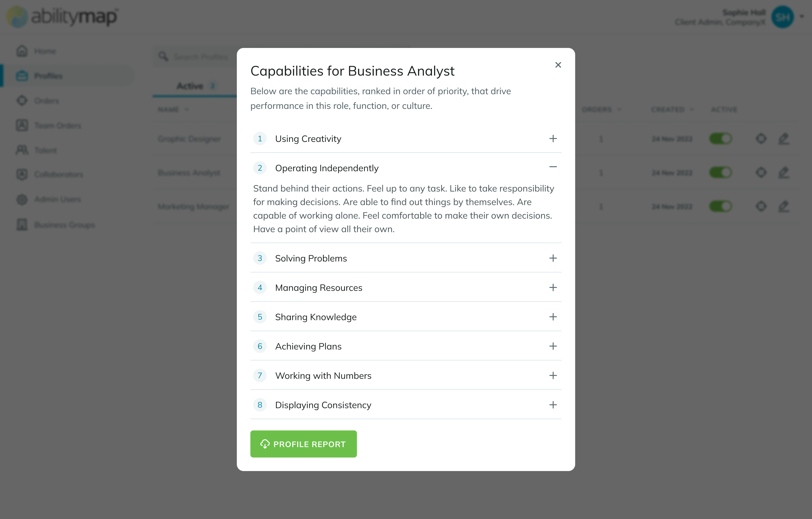This screenshot has width=812, height=519.
Task: Click the Orders crosshair icon in sidebar
Action: tap(22, 101)
